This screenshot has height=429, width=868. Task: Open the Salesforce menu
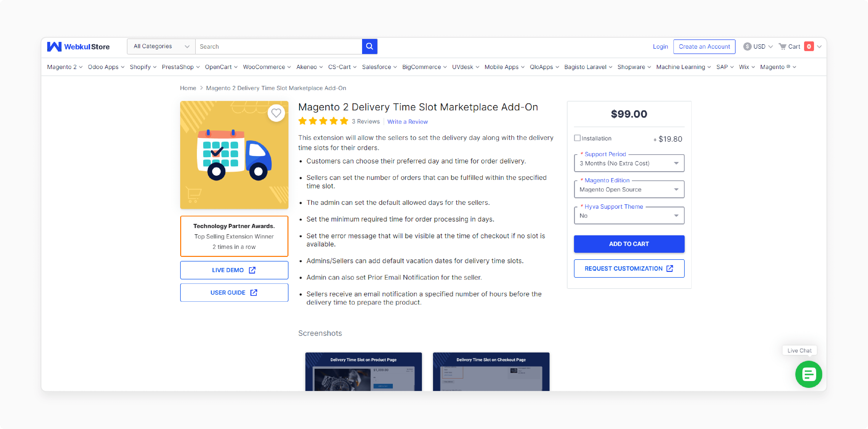[380, 67]
